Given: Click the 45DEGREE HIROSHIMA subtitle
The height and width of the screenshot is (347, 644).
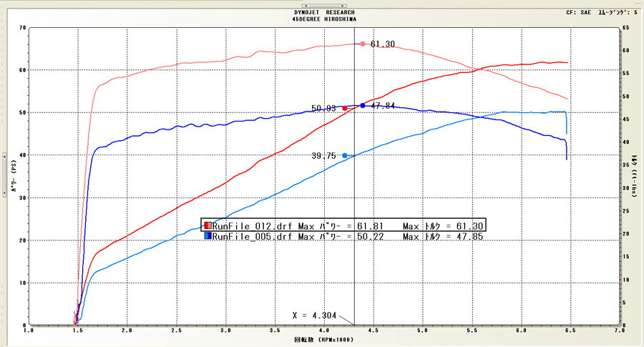Looking at the screenshot, I should (x=323, y=19).
